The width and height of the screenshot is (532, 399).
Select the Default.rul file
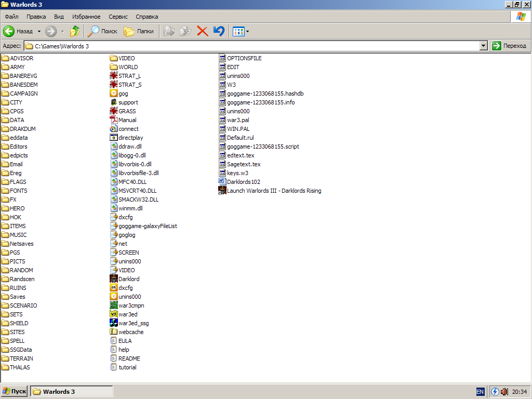tap(236, 137)
